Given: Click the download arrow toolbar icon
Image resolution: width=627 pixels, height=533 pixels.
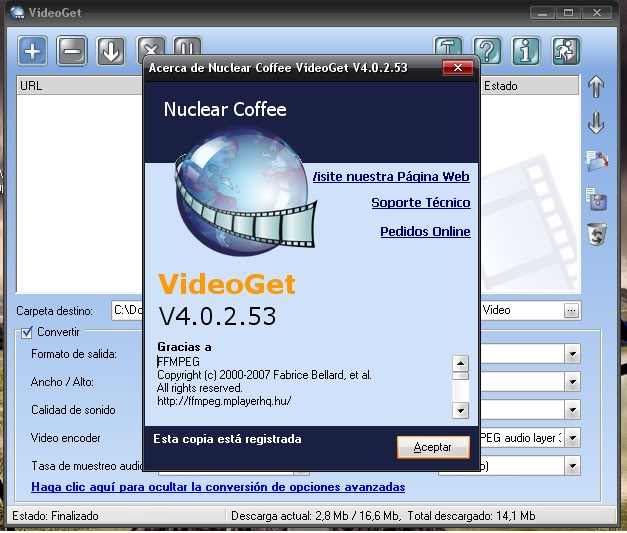Looking at the screenshot, I should pos(110,51).
